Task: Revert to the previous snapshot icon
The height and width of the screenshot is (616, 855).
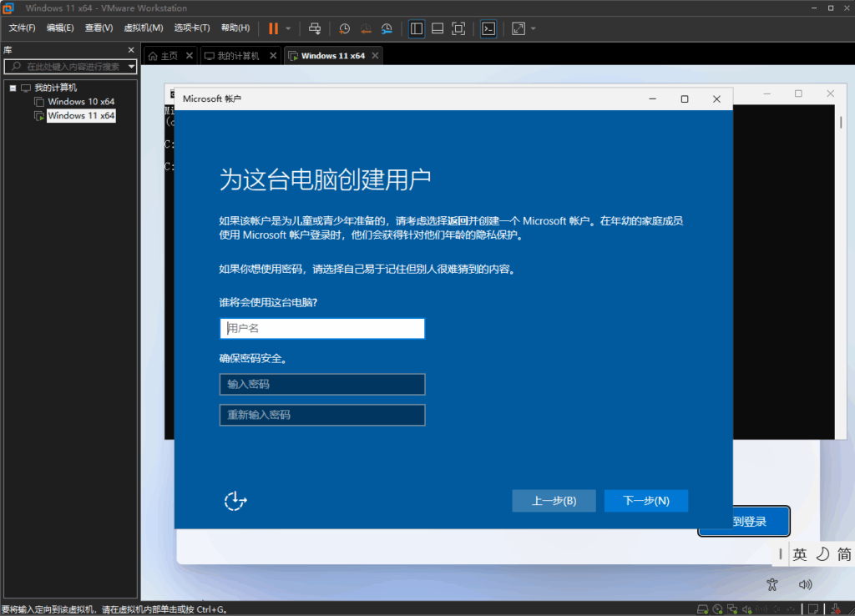Action: pos(366,28)
